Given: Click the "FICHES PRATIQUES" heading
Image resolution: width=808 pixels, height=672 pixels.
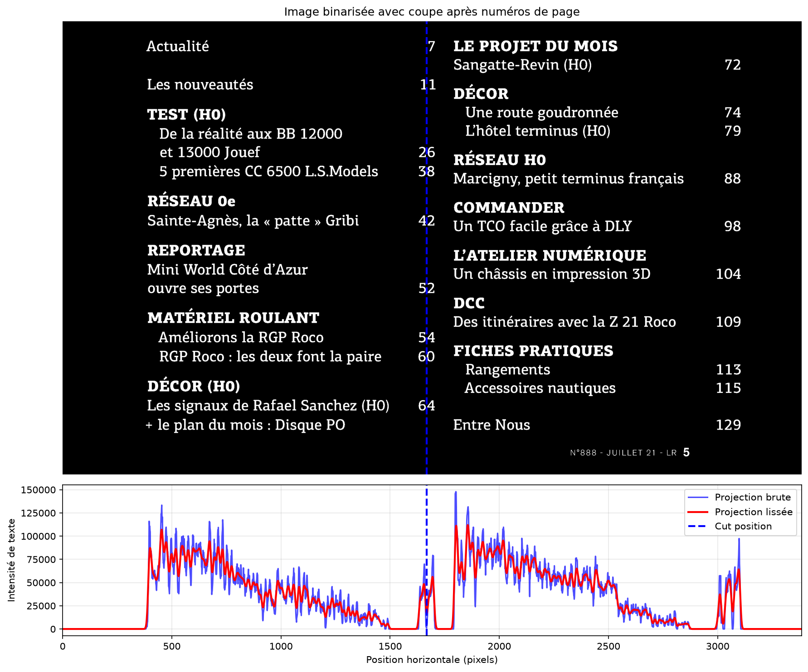Looking at the screenshot, I should click(x=533, y=351).
